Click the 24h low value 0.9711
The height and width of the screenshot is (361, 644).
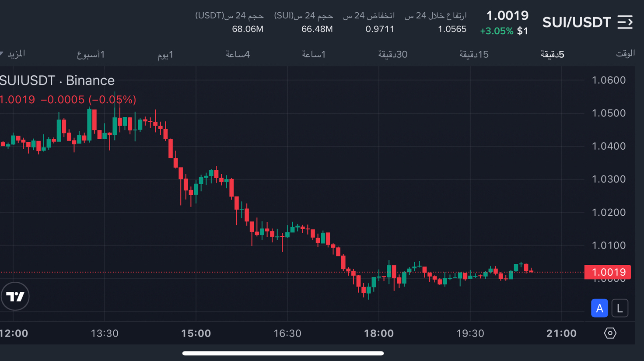point(380,29)
